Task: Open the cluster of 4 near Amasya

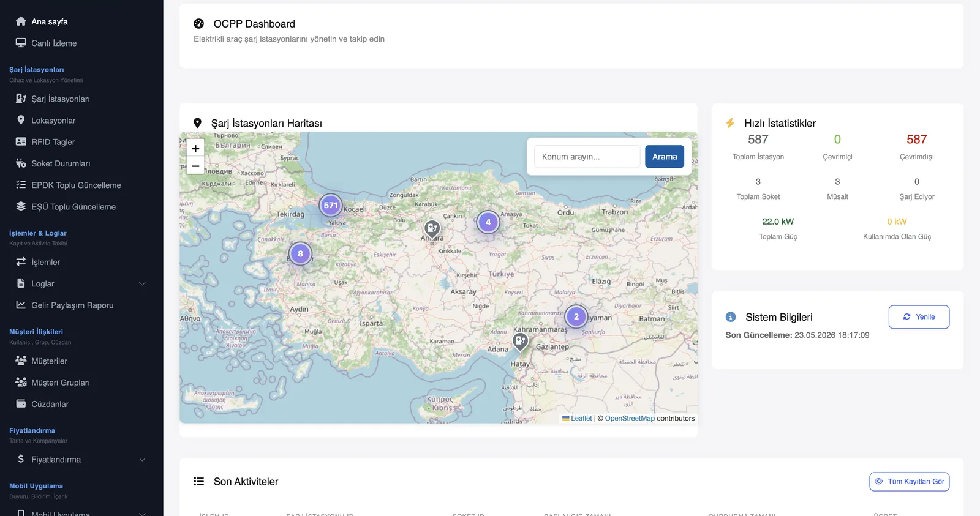Action: pyautogui.click(x=488, y=222)
